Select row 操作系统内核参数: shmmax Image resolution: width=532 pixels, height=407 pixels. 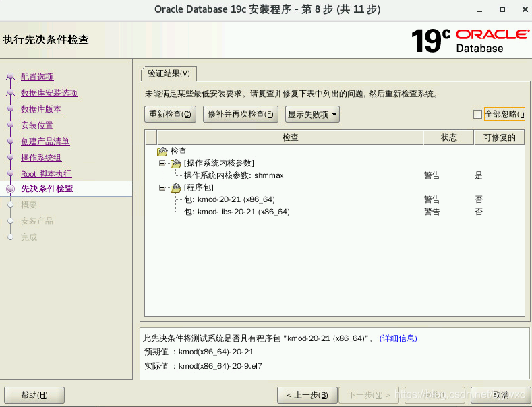click(334, 175)
